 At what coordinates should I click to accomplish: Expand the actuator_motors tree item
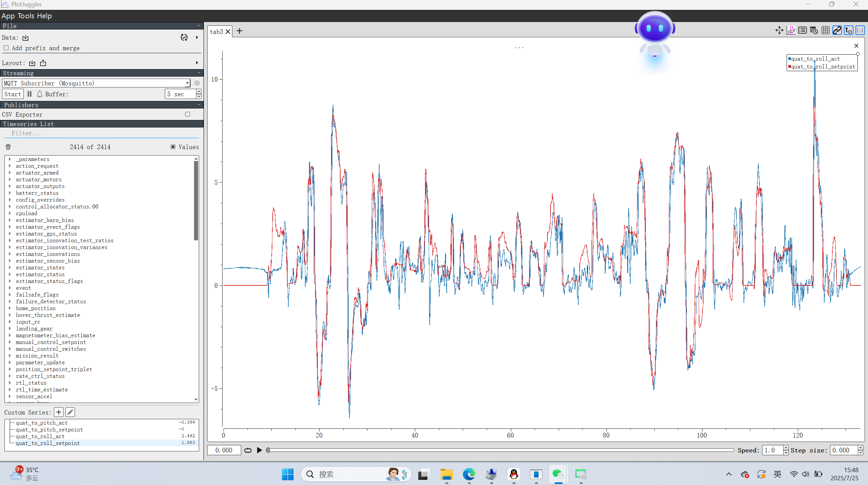[10, 179]
